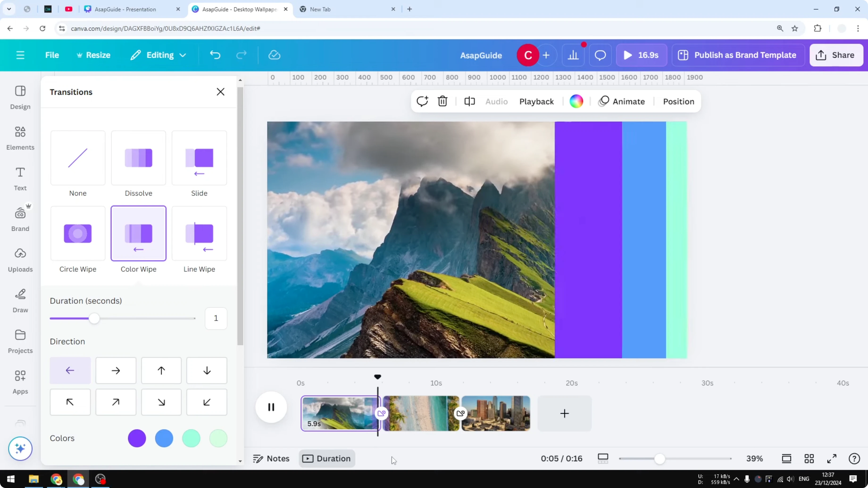Screen dimensions: 868x488
Task: Select the right direction arrow for Color Wipe
Action: [116, 370]
